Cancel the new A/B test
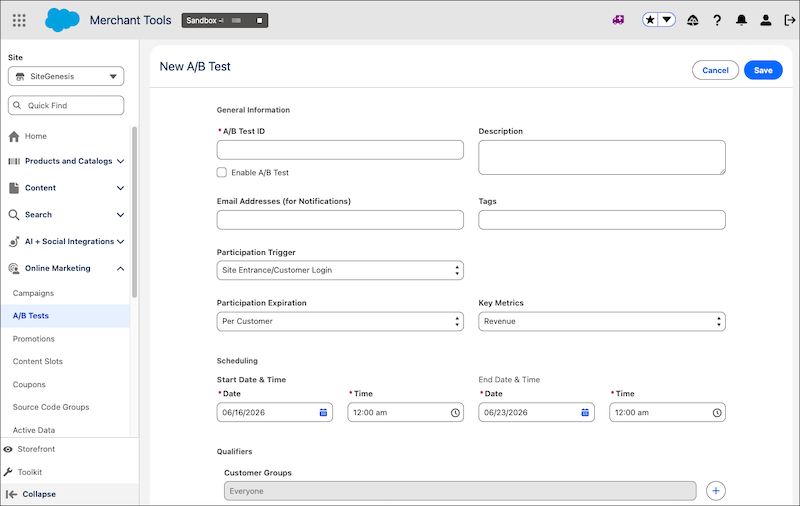 click(x=715, y=70)
